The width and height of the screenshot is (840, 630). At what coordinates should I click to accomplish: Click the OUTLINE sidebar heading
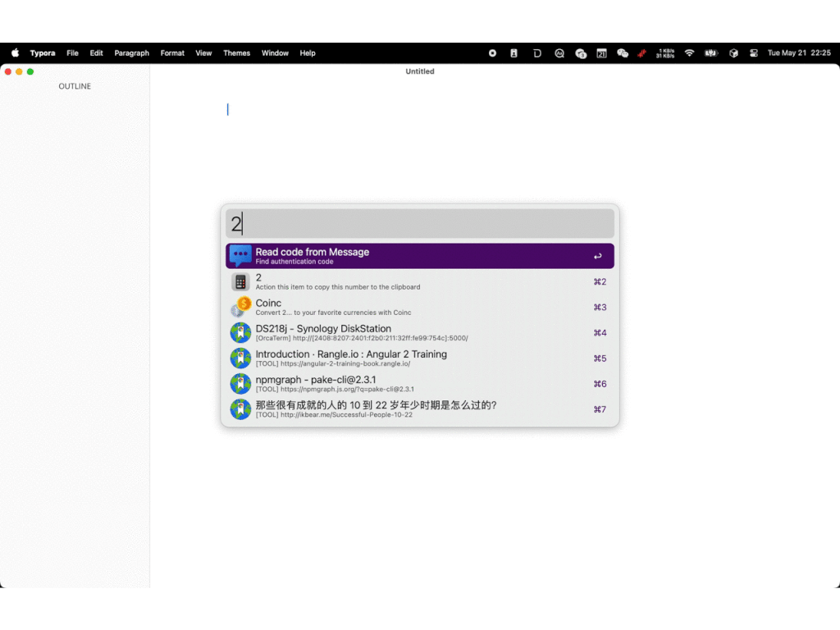[75, 86]
